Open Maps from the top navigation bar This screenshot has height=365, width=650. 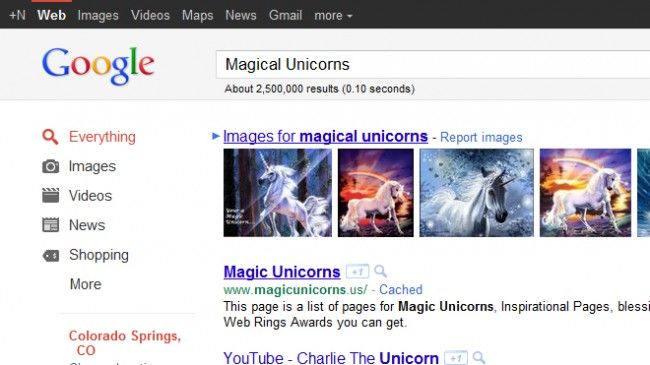[x=197, y=16]
